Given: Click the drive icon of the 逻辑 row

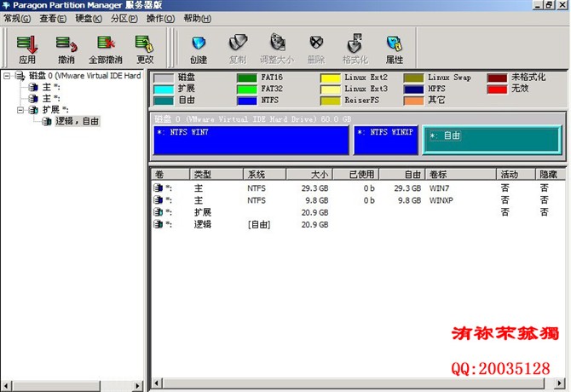Looking at the screenshot, I should [x=158, y=225].
